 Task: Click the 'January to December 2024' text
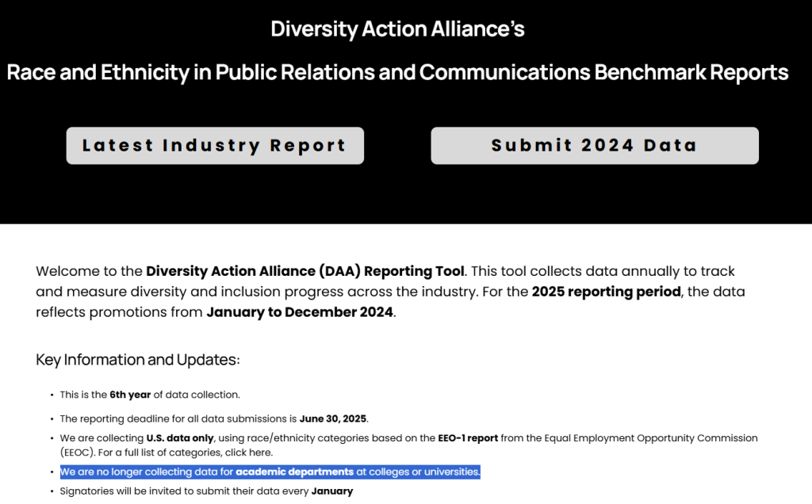tap(300, 312)
